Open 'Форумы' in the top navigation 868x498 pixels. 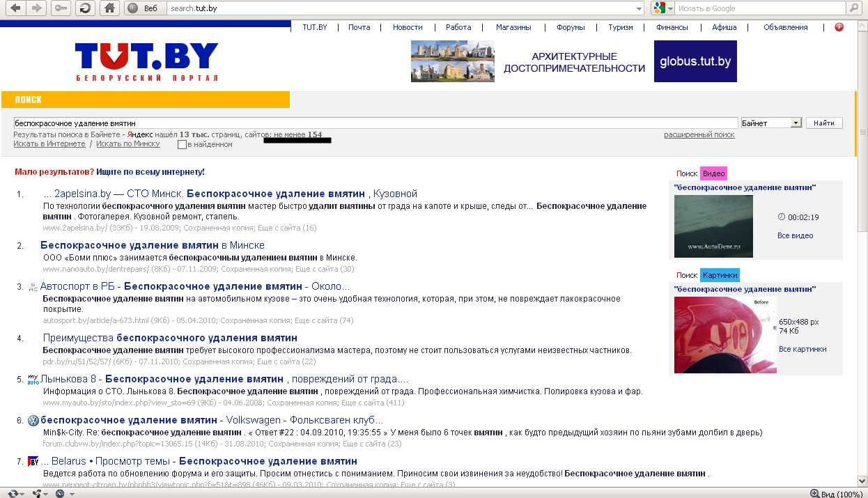click(571, 27)
